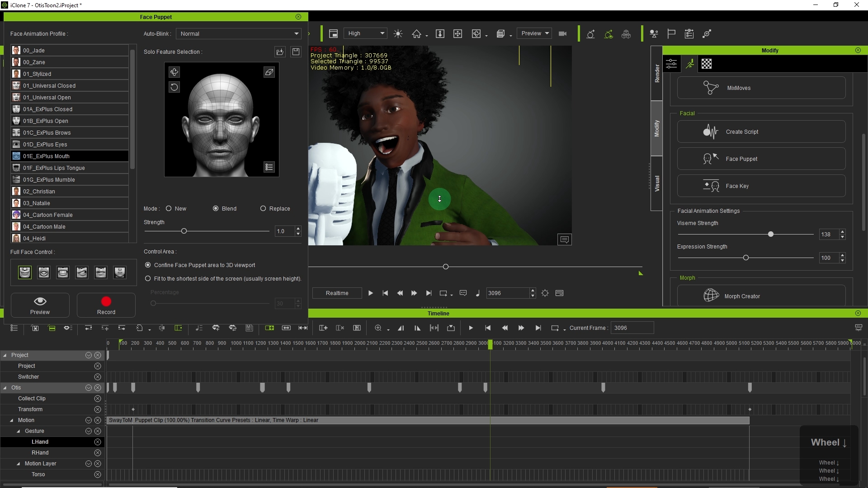Go to the viewport's last frame button
This screenshot has height=488, width=868.
point(429,293)
